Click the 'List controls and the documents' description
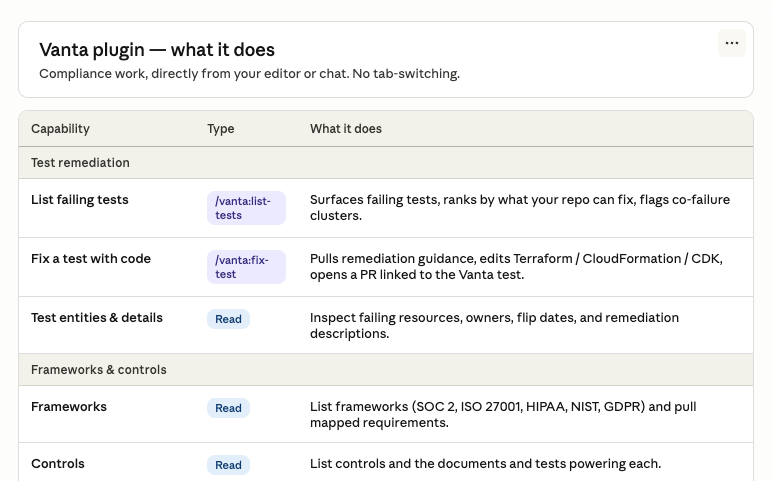The height and width of the screenshot is (481, 773). pos(485,464)
